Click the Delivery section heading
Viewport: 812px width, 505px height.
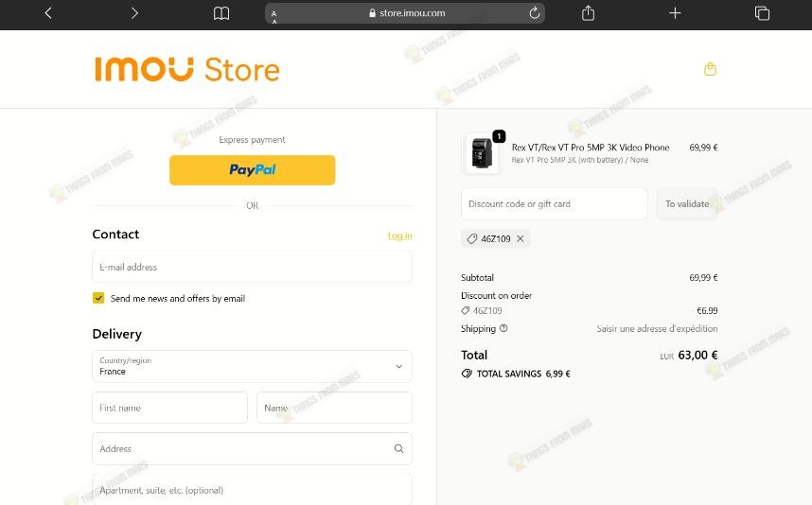pyautogui.click(x=117, y=334)
